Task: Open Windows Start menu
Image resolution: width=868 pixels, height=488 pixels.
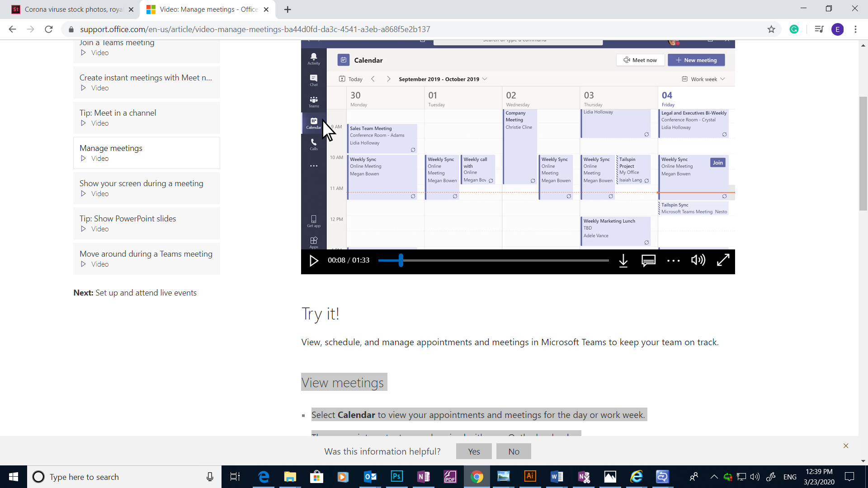Action: coord(14,477)
